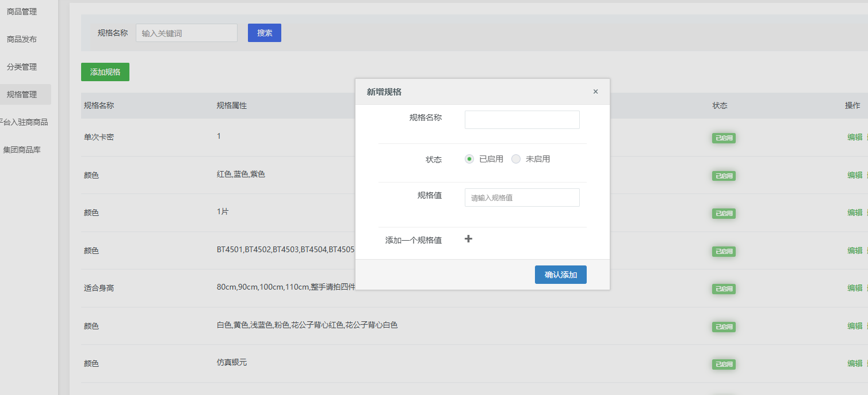This screenshot has height=395, width=868.
Task: Click the 输入关键词 search field
Action: point(186,33)
